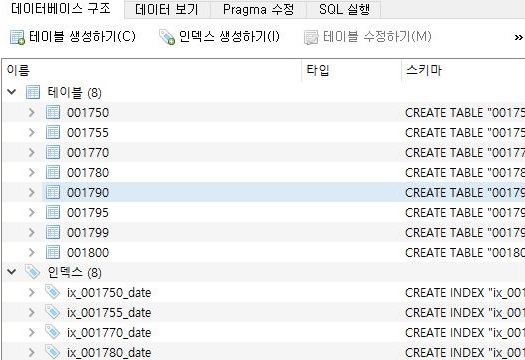Click the table icon beside 001780
This screenshot has height=360, width=525.
pyautogui.click(x=53, y=172)
